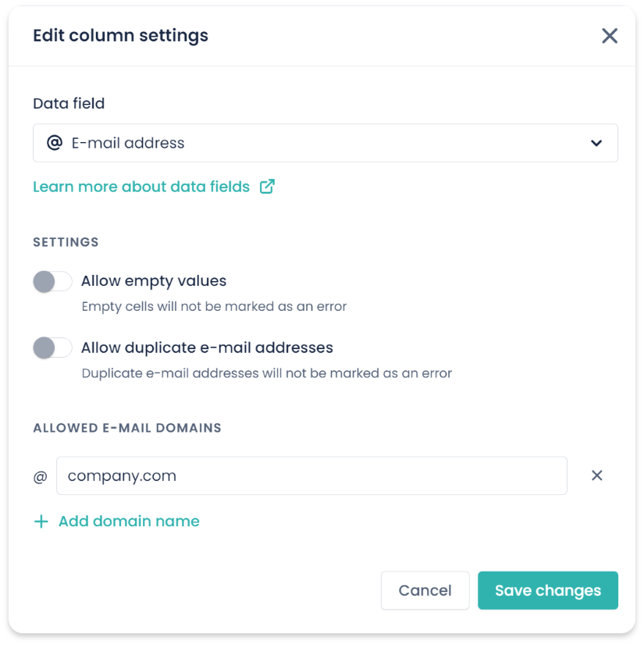Focus the company.com domain input field
The image size is (644, 645).
(x=311, y=476)
